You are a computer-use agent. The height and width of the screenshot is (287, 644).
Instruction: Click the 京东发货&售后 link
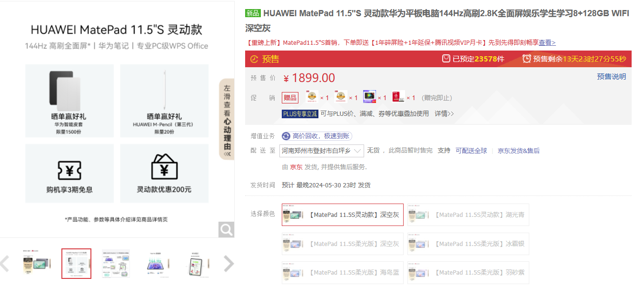click(x=519, y=151)
